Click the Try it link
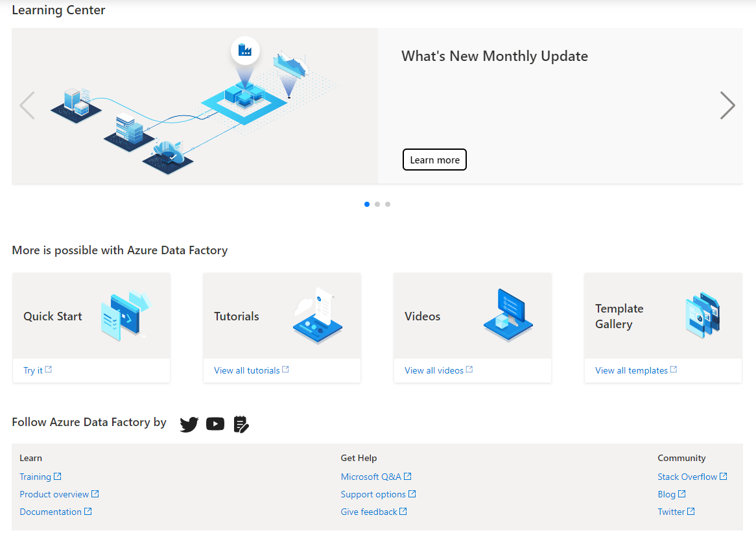Image resolution: width=756 pixels, height=535 pixels. tap(38, 370)
